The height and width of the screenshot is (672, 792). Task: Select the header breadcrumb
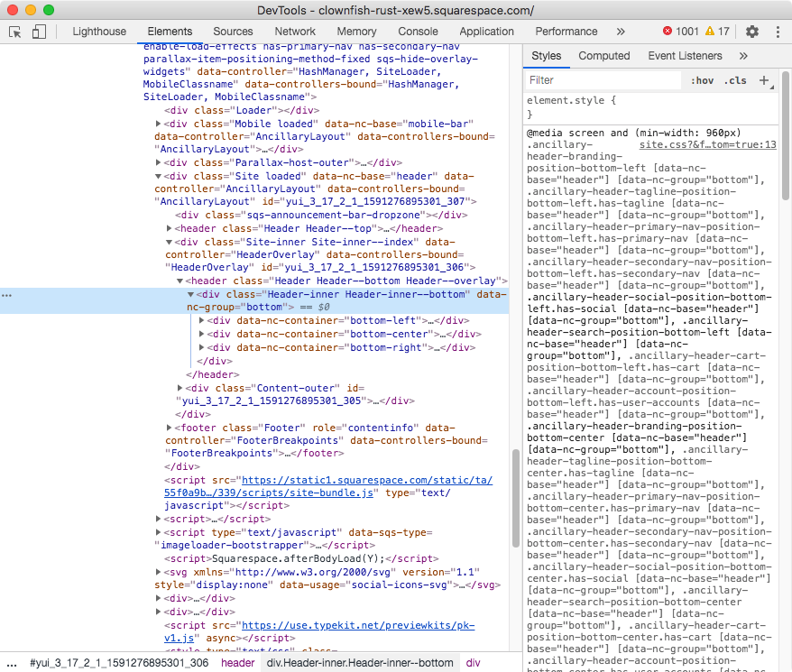[x=238, y=663]
